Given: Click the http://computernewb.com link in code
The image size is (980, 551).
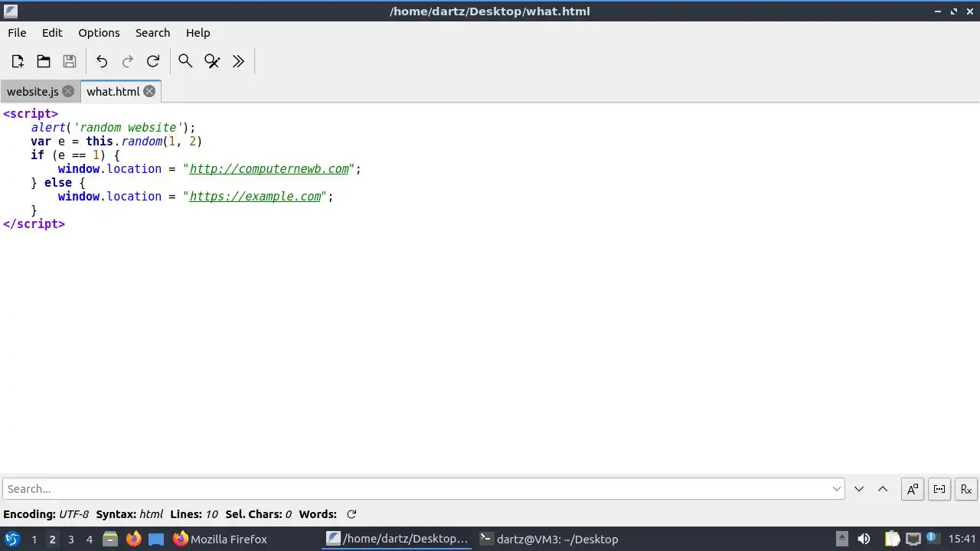Looking at the screenshot, I should [x=269, y=169].
